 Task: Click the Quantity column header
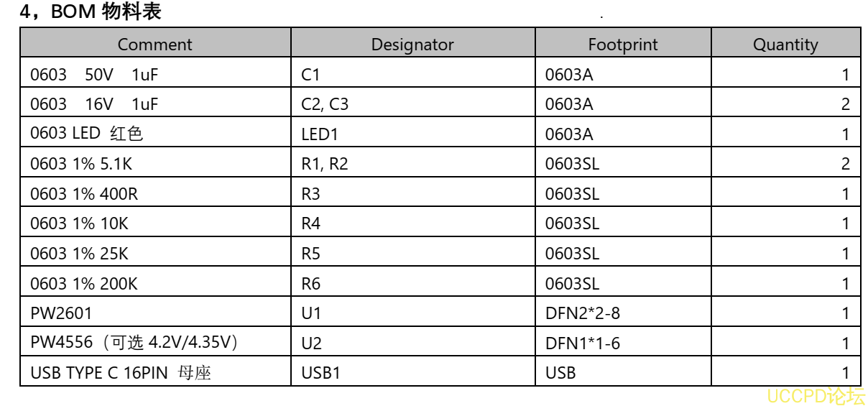click(785, 45)
